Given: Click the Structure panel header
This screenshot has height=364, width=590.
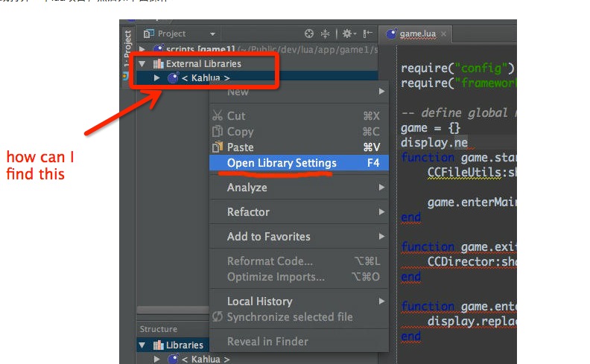Looking at the screenshot, I should pos(159,329).
